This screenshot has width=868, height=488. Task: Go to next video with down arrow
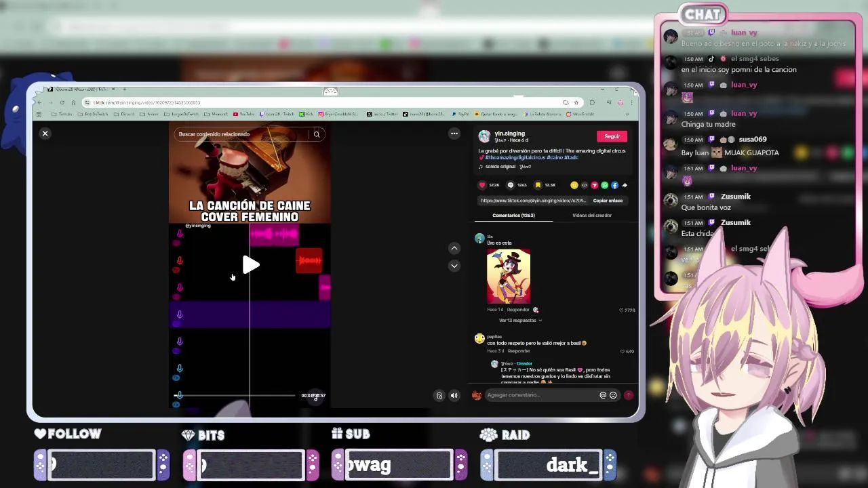pos(454,266)
